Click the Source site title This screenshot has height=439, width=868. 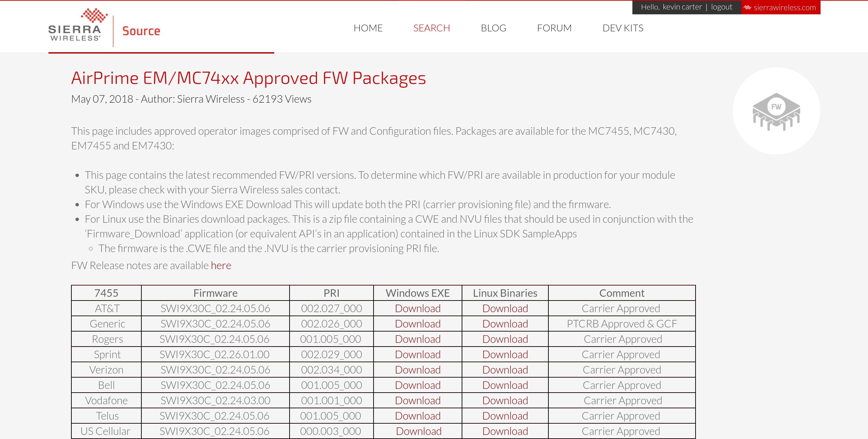pos(141,31)
